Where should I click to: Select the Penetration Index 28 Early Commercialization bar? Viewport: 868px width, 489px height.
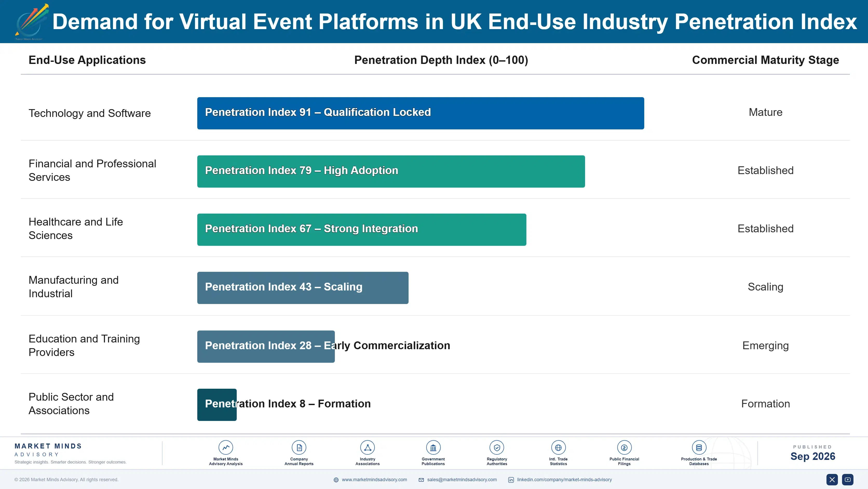266,346
